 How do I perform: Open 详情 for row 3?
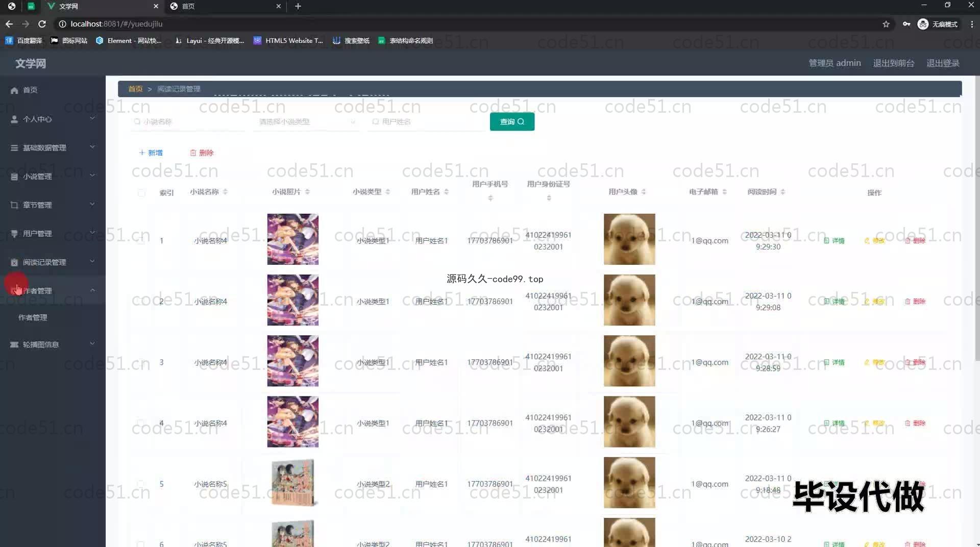pyautogui.click(x=834, y=362)
